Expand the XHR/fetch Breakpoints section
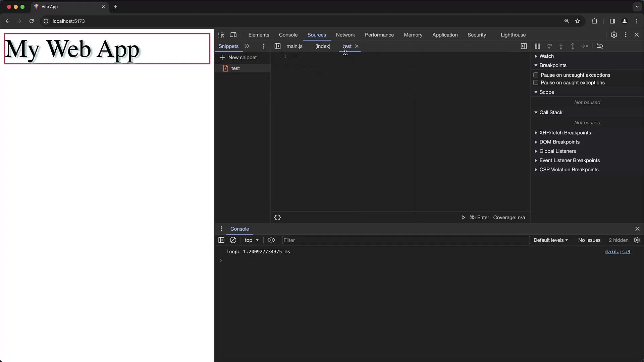644x362 pixels. point(537,133)
